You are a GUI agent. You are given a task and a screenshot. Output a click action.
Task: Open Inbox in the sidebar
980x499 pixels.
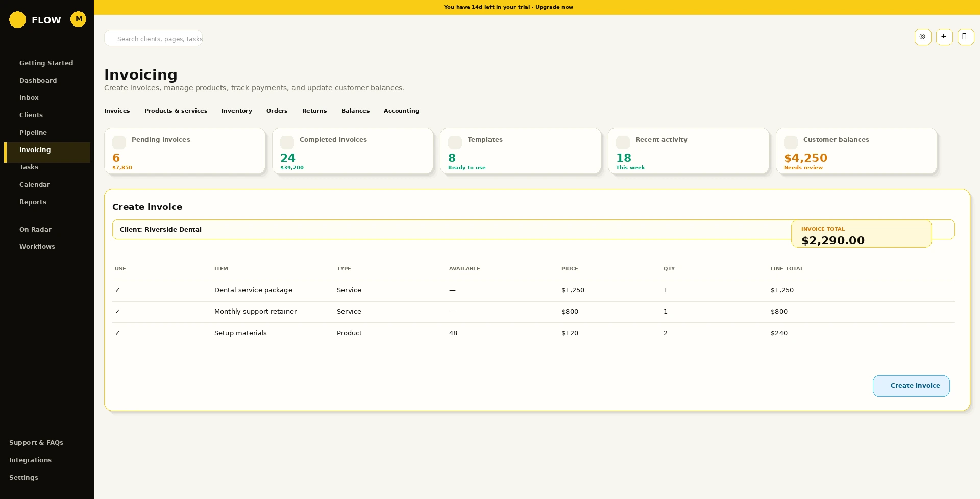click(29, 98)
